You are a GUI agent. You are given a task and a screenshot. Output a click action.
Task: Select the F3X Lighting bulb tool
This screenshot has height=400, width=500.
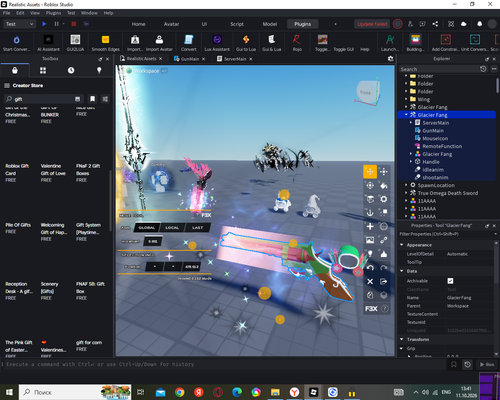[x=370, y=254]
